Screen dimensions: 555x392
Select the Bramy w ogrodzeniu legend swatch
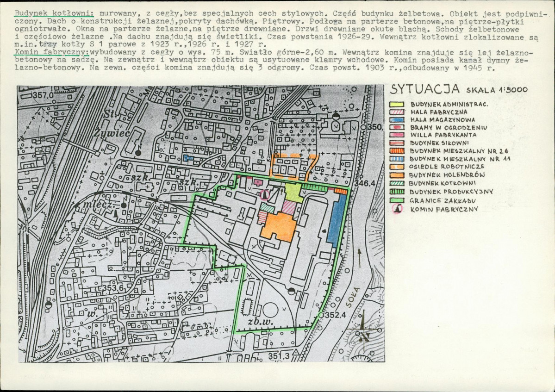point(396,127)
